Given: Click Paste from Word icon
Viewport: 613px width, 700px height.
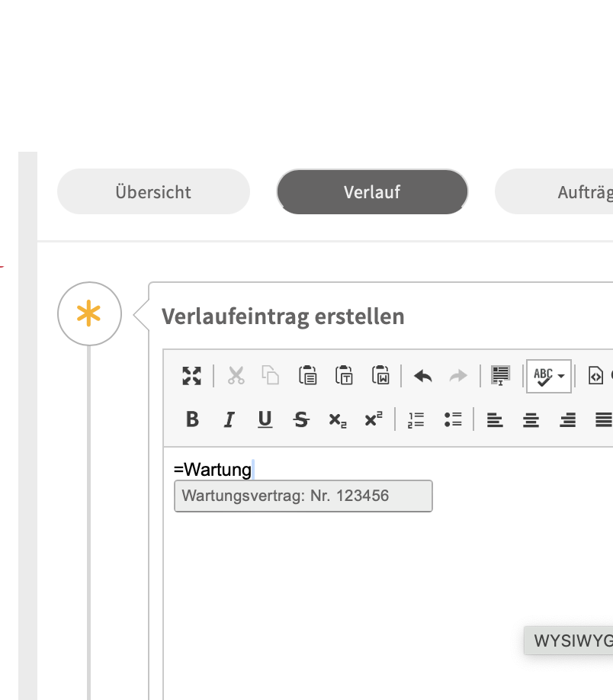Looking at the screenshot, I should coord(380,375).
